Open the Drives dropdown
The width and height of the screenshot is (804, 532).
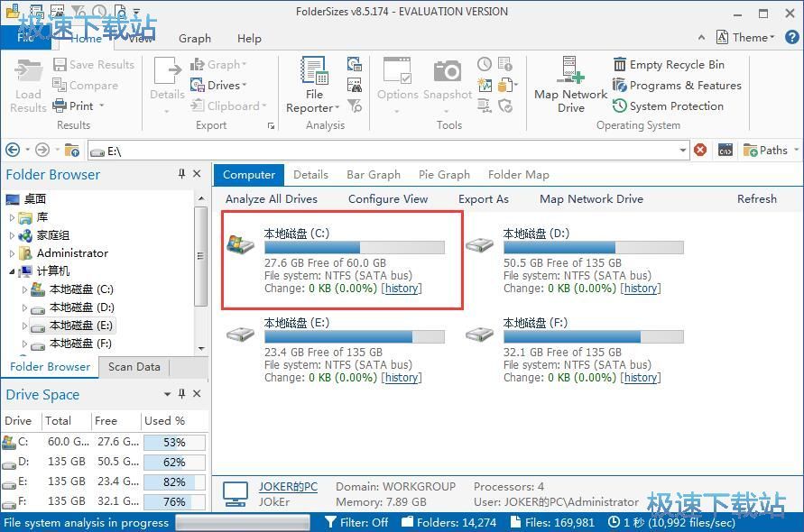tap(219, 86)
